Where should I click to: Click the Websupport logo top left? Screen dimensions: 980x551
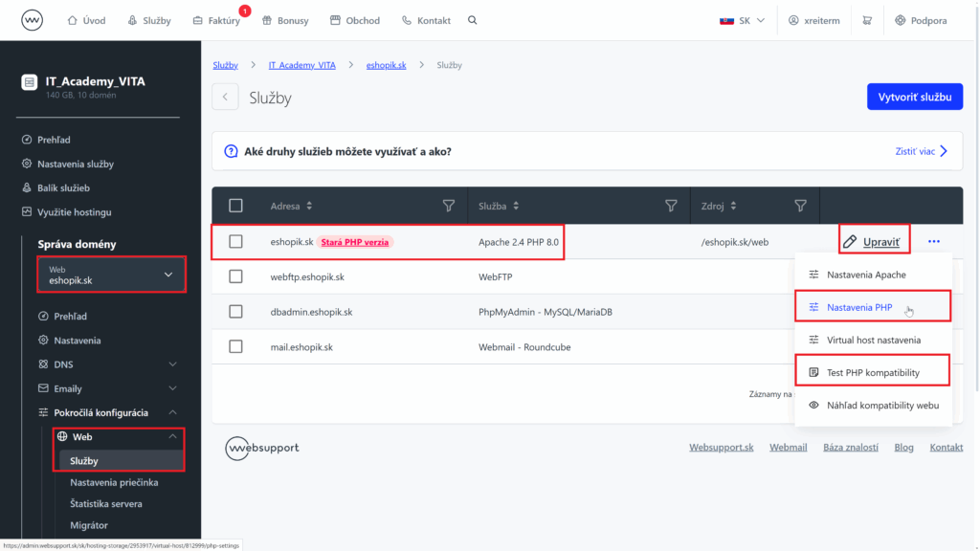(32, 19)
